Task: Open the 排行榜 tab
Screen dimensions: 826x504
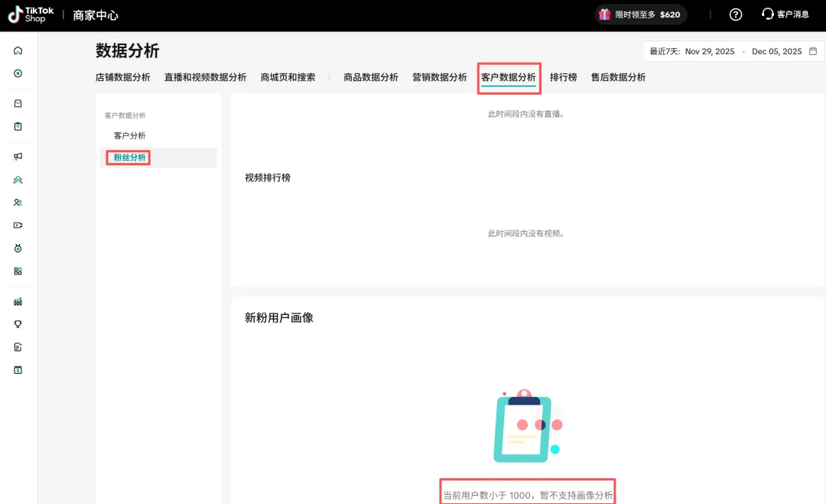Action: 563,77
